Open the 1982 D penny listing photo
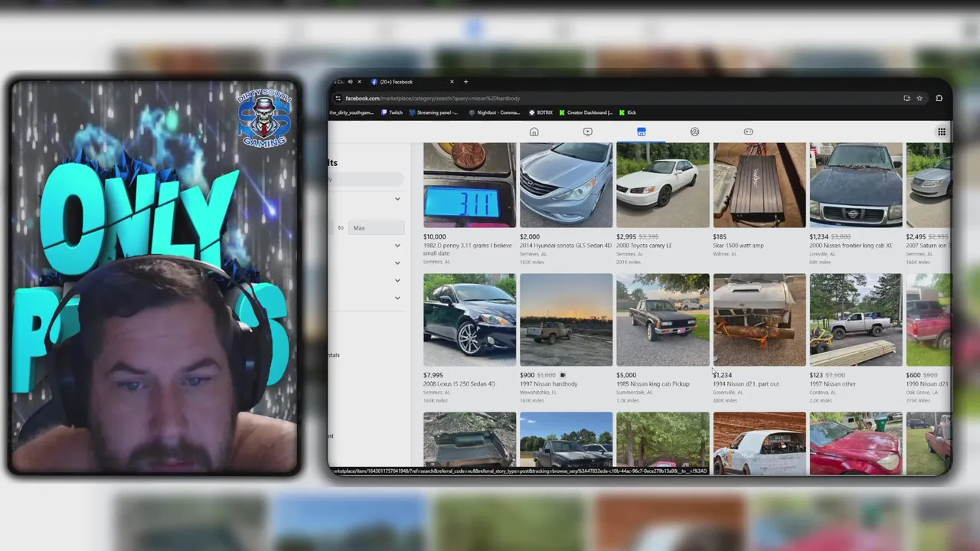The width and height of the screenshot is (980, 551). (469, 185)
